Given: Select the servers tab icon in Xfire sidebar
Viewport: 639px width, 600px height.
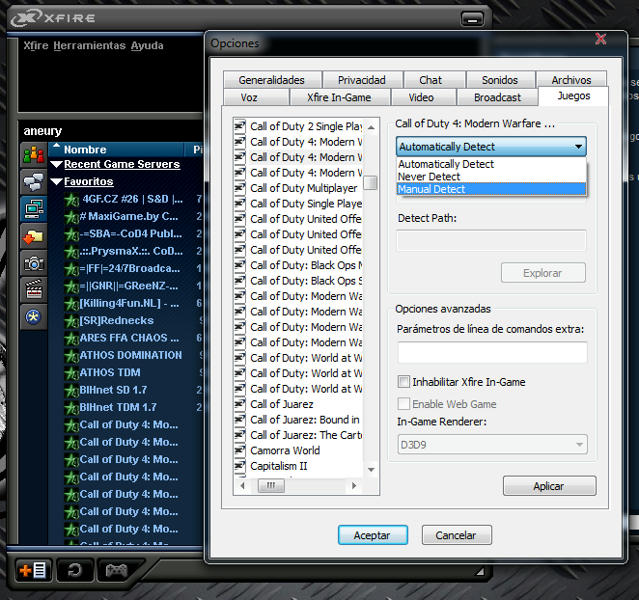Looking at the screenshot, I should (x=34, y=209).
